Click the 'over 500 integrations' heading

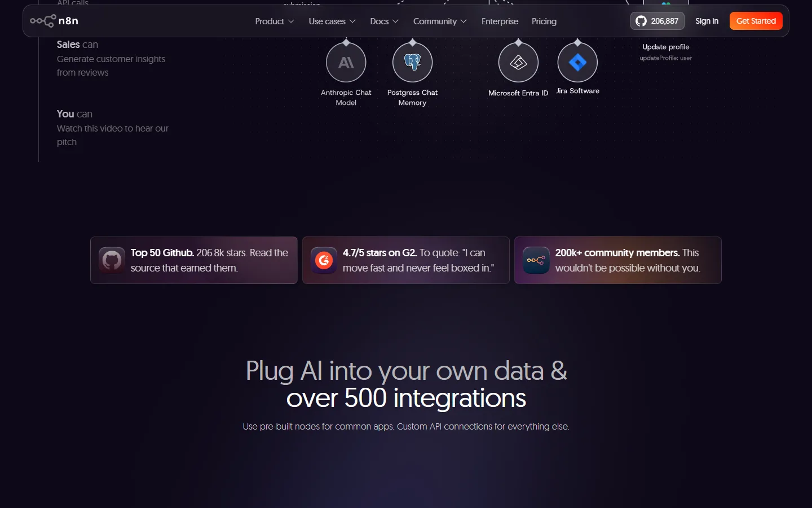406,398
